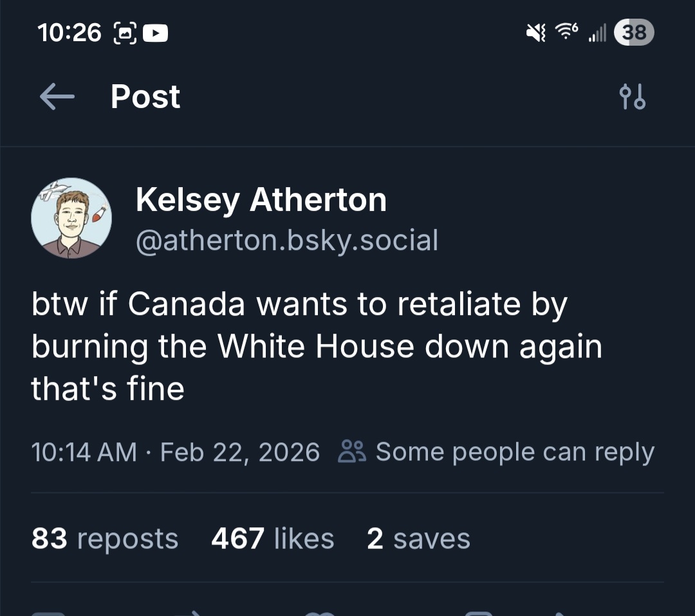695x616 pixels.
Task: View the 83 reposts list
Action: pos(105,538)
